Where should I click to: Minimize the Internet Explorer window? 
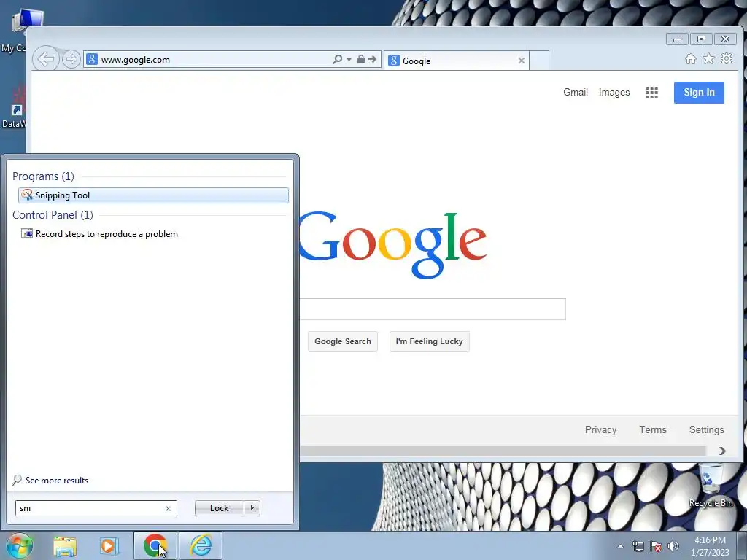[x=677, y=39]
